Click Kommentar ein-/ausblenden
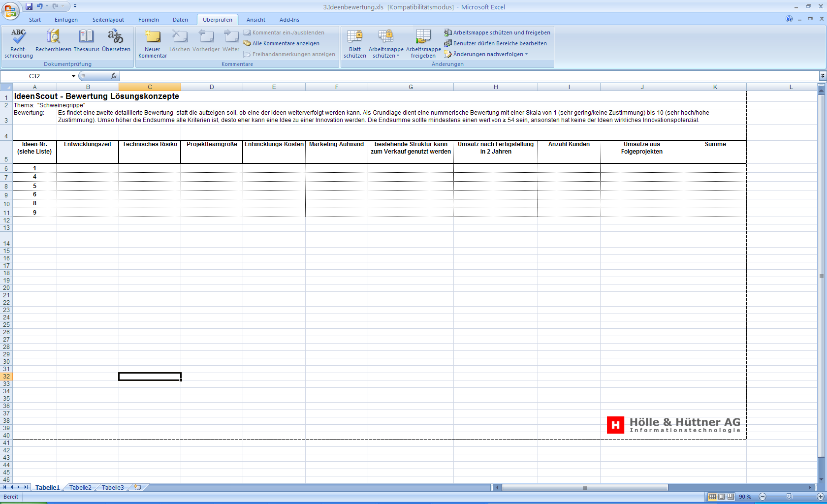 pos(284,32)
